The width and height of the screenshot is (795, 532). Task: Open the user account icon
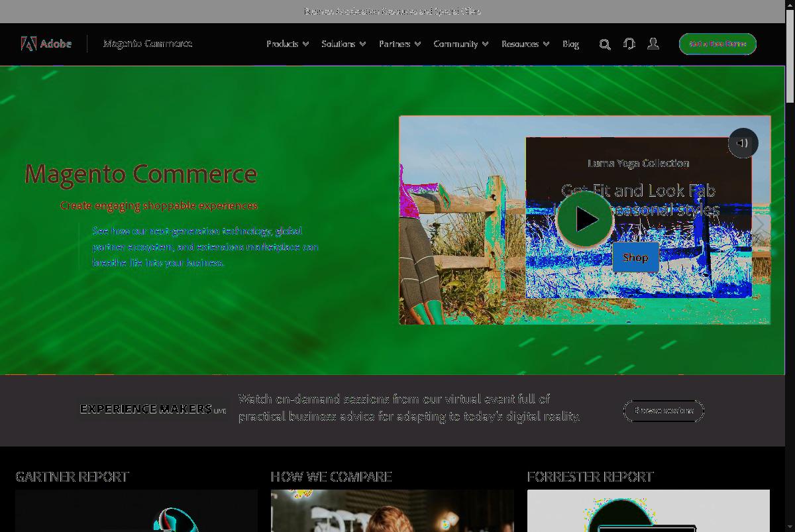[x=653, y=44]
